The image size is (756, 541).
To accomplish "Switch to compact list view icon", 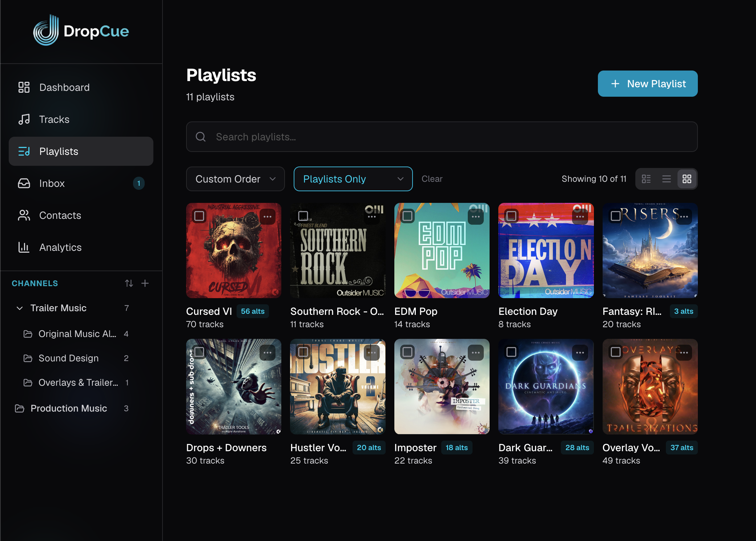I will pyautogui.click(x=666, y=179).
